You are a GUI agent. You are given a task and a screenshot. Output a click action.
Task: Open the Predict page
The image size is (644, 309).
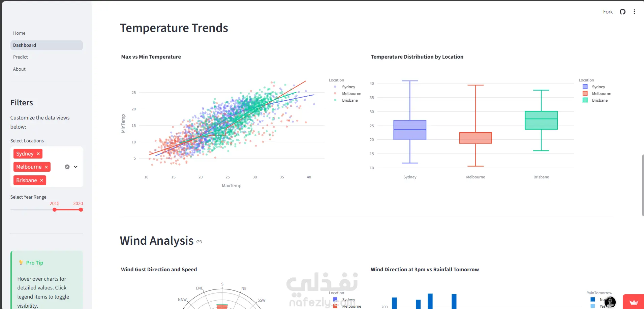[x=21, y=57]
